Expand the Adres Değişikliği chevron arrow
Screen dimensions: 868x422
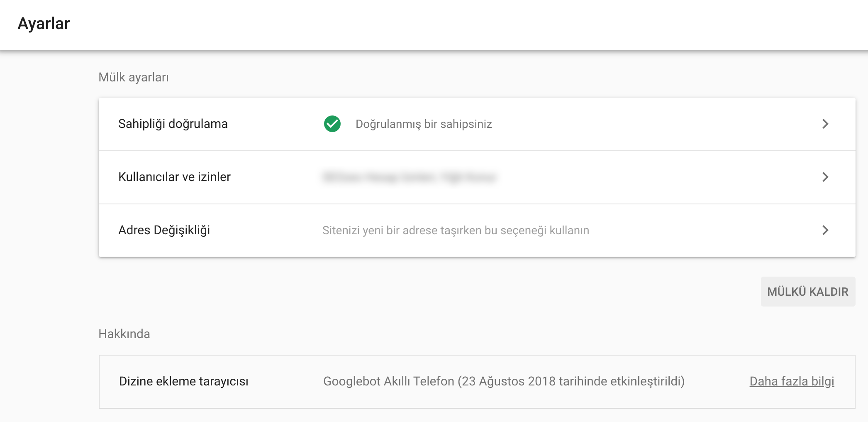click(825, 230)
